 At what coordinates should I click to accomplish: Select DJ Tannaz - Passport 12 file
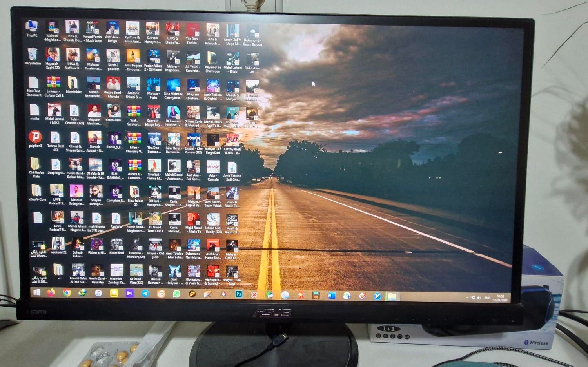173,116
